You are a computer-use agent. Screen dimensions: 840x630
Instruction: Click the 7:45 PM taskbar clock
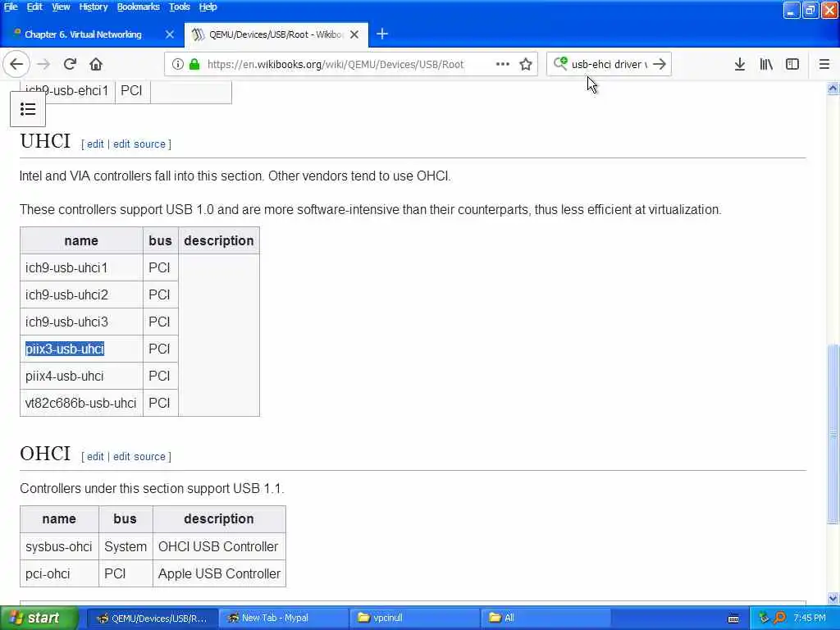click(x=810, y=618)
